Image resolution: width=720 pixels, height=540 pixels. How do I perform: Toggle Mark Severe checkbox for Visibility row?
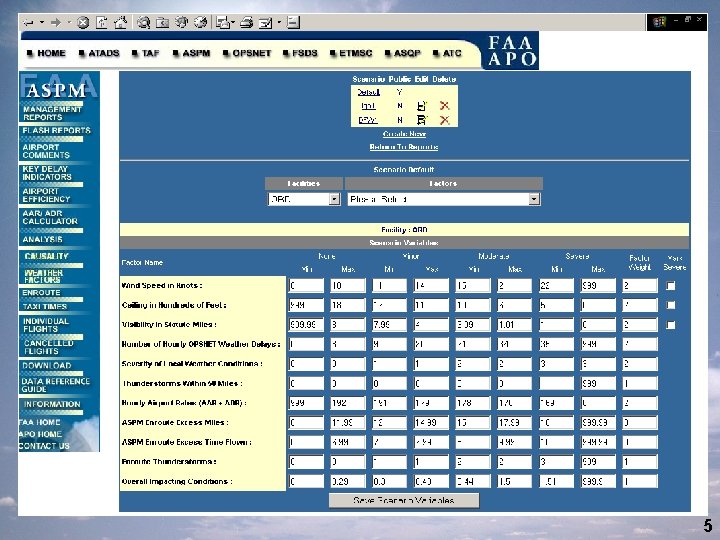coord(670,325)
